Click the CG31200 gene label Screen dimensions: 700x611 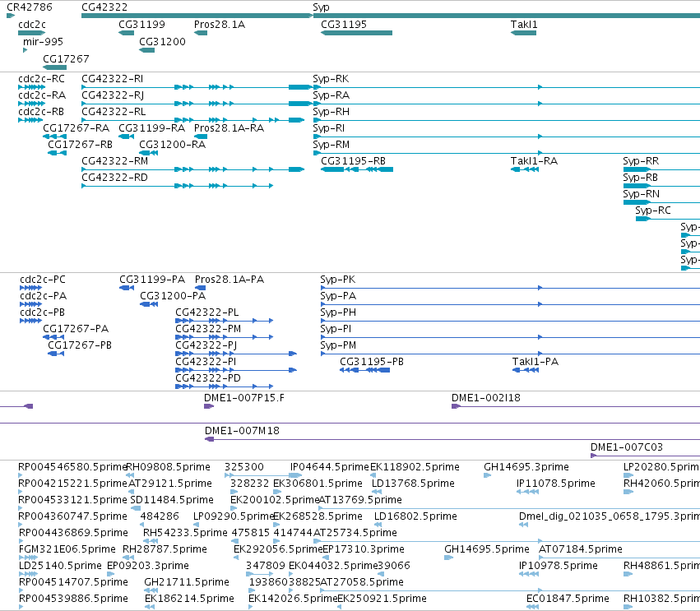click(x=162, y=41)
